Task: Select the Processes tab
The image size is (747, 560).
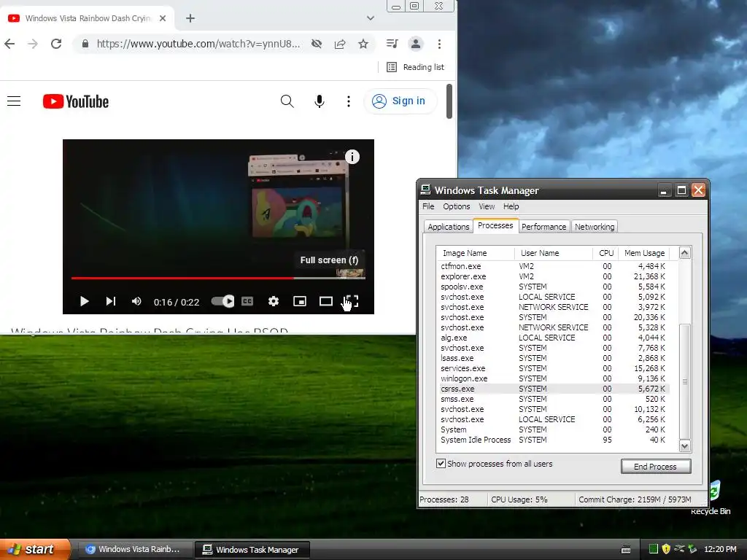Action: (x=495, y=226)
